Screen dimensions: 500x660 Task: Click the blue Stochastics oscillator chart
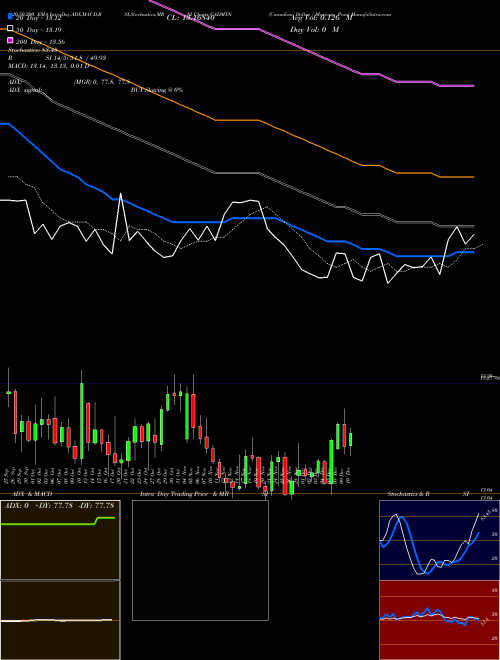tap(439, 540)
